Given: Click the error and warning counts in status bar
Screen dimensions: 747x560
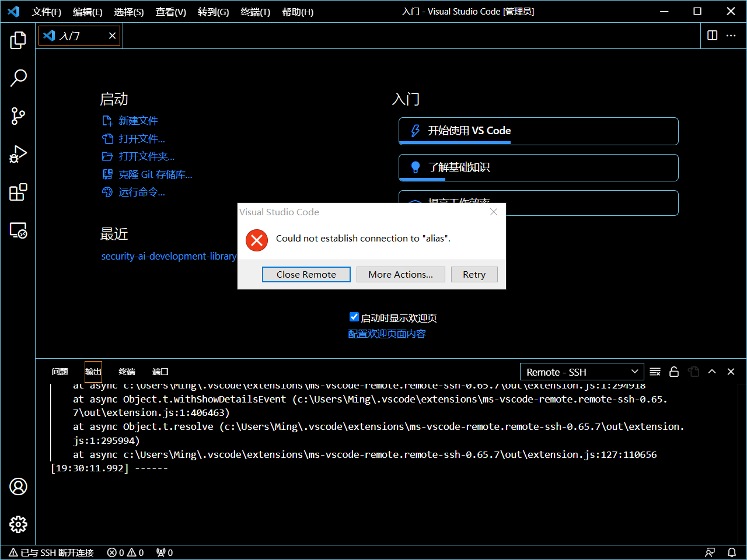Looking at the screenshot, I should [125, 552].
